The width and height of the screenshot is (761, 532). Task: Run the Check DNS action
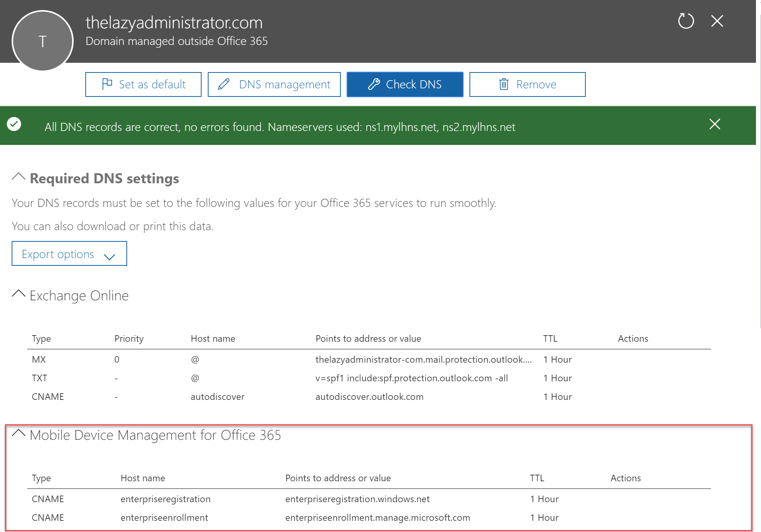pos(405,84)
